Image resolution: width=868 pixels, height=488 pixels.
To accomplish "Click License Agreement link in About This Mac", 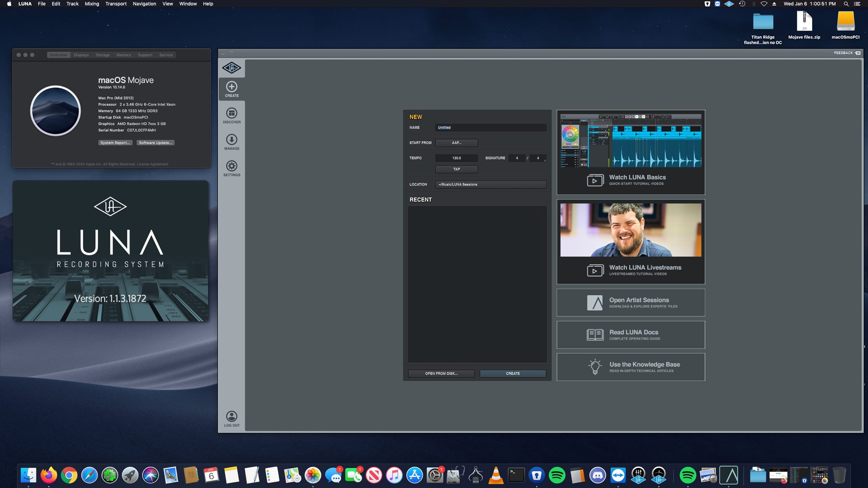I will pyautogui.click(x=153, y=164).
